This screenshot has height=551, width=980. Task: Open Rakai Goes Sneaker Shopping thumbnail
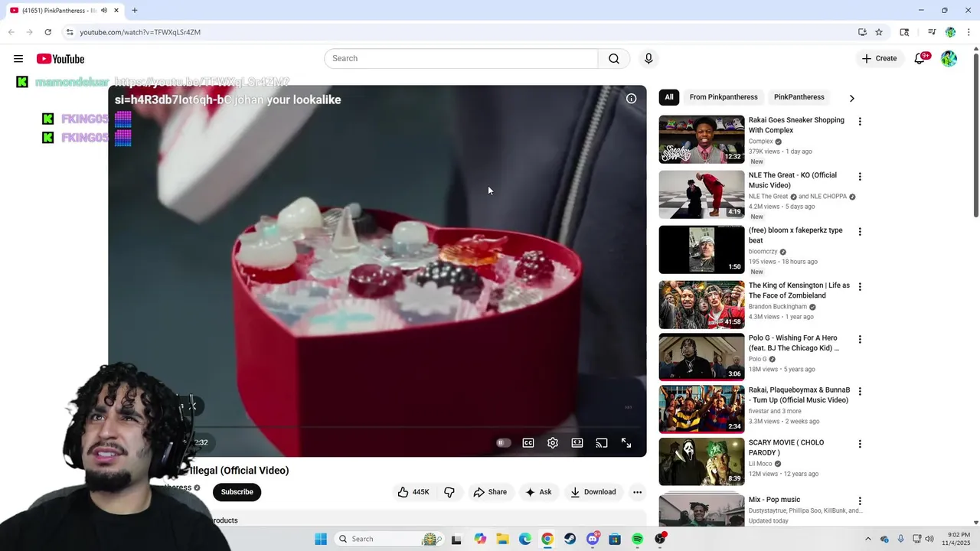(702, 139)
